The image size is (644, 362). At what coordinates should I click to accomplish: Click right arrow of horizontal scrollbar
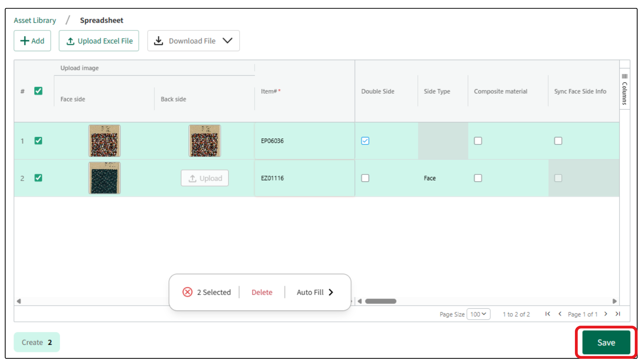pos(614,301)
